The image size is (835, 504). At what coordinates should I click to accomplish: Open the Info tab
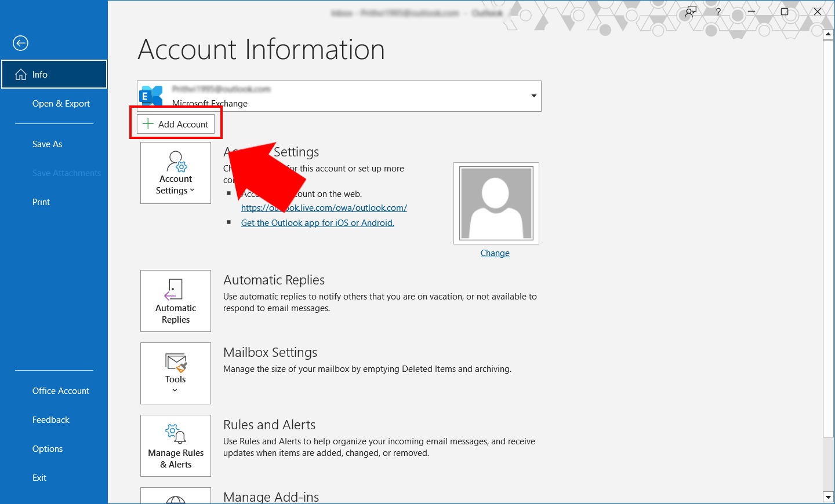54,74
